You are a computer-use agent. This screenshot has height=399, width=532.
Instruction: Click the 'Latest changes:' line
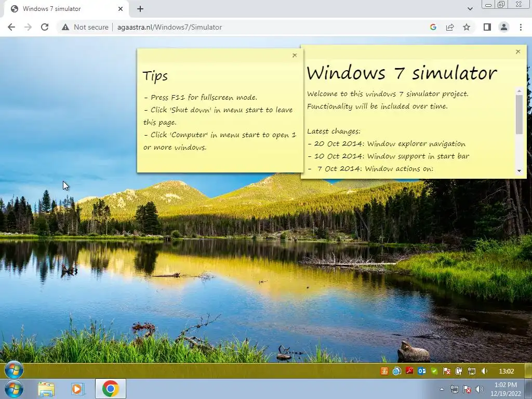(334, 131)
